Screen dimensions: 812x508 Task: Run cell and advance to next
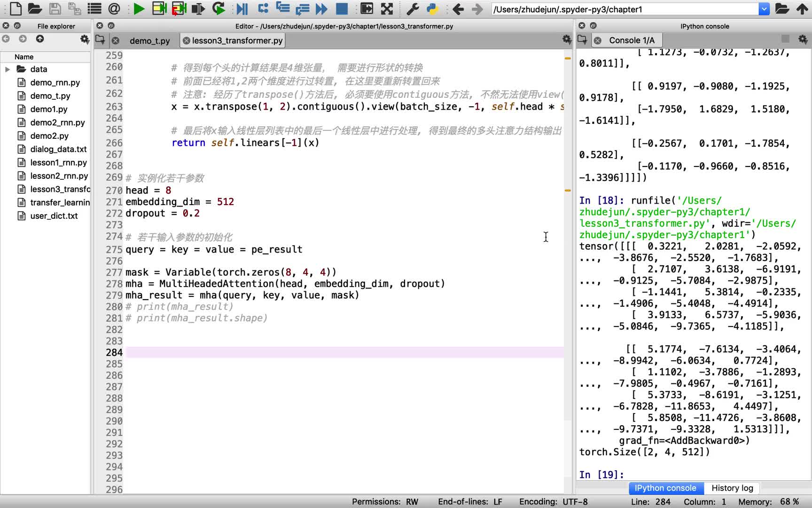click(x=179, y=8)
